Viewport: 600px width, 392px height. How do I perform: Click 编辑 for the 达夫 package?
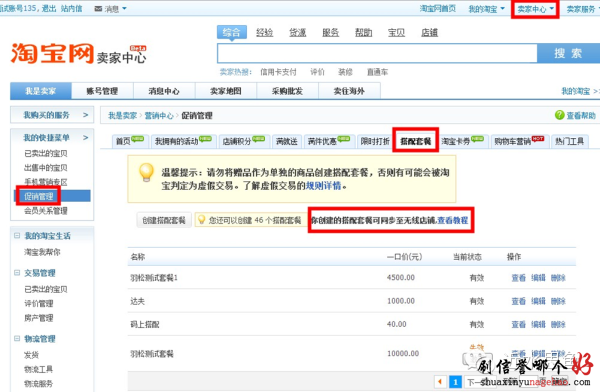click(538, 301)
